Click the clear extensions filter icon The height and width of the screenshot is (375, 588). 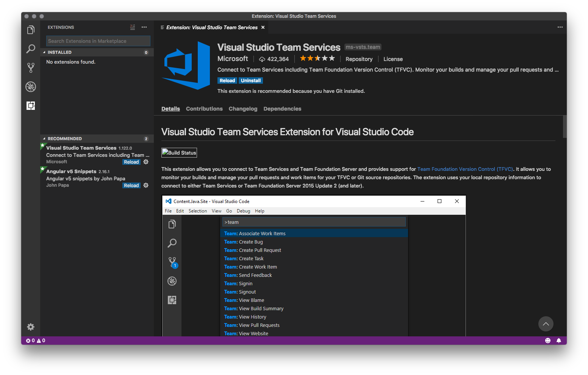[132, 27]
